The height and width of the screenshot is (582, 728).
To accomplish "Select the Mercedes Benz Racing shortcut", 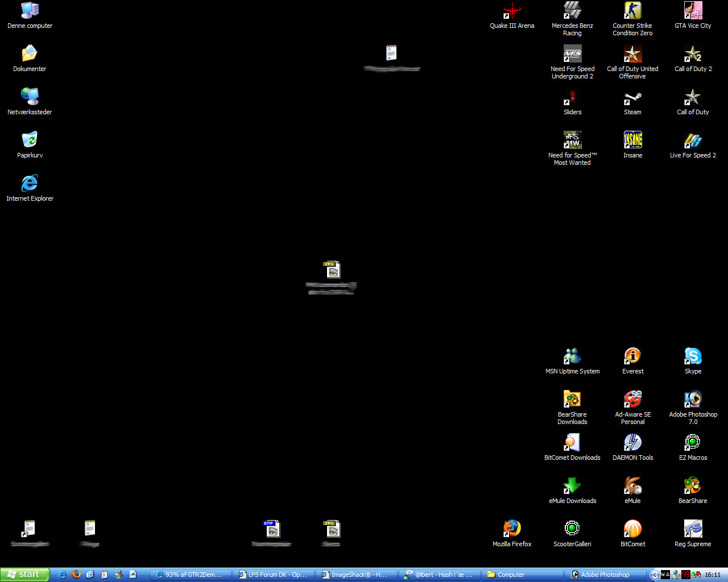I will (x=572, y=19).
